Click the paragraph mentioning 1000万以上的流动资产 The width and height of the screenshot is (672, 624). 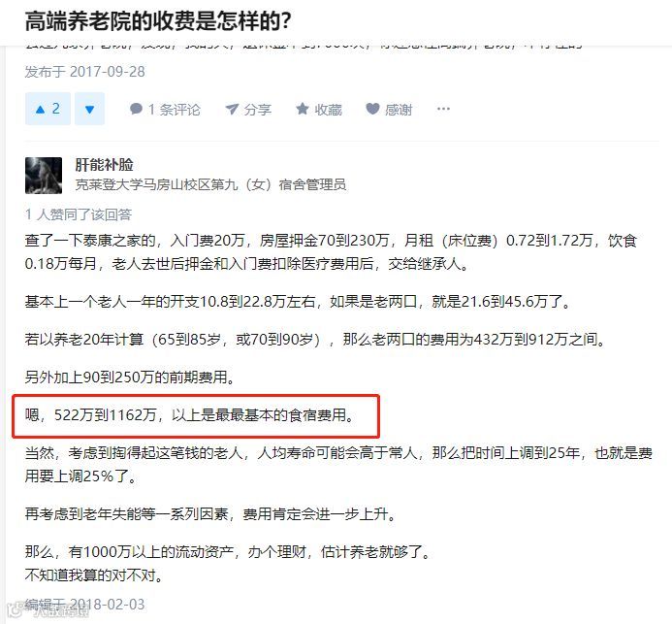(x=228, y=552)
